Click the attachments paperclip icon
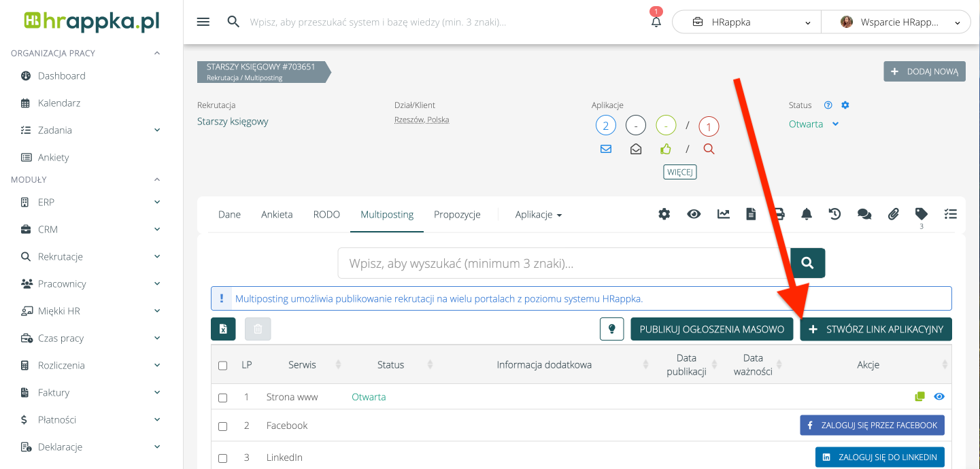The width and height of the screenshot is (980, 469). point(894,214)
